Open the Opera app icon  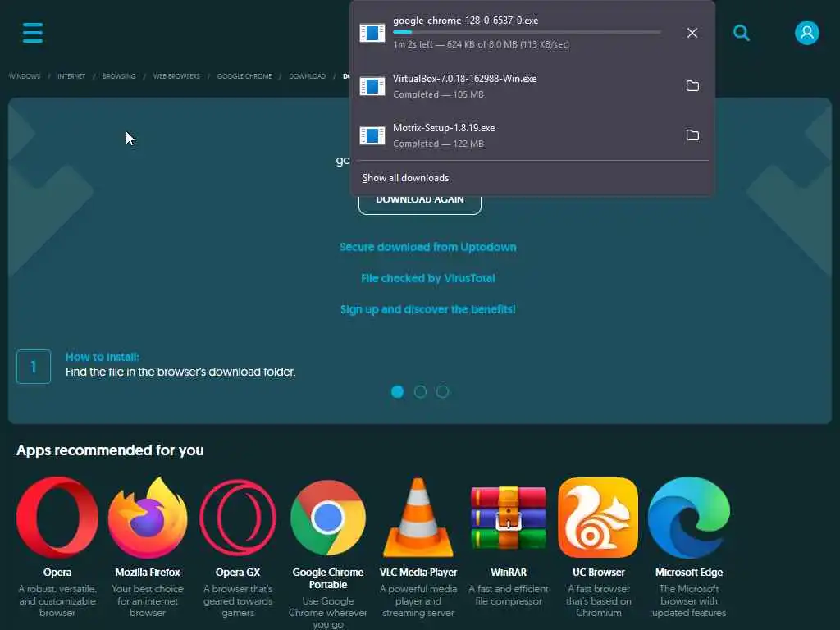coord(57,518)
